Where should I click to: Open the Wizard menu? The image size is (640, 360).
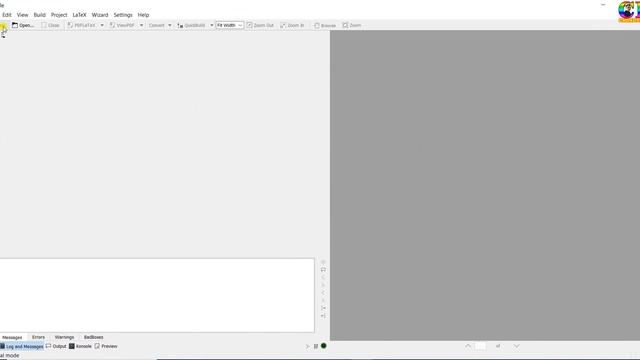coord(100,15)
